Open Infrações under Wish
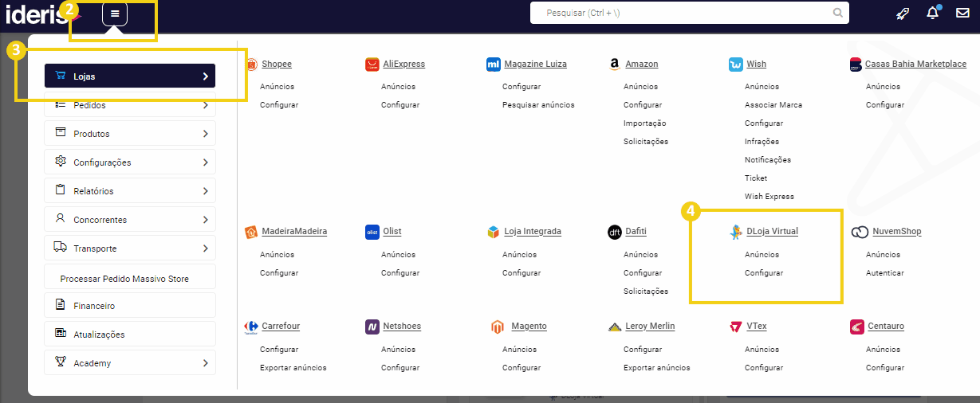Image resolution: width=980 pixels, height=403 pixels. [762, 142]
